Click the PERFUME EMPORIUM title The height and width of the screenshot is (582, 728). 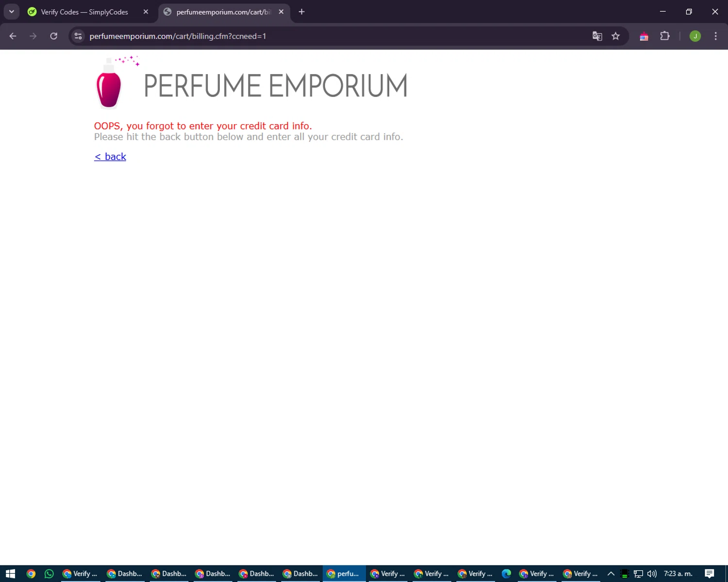[x=275, y=86]
